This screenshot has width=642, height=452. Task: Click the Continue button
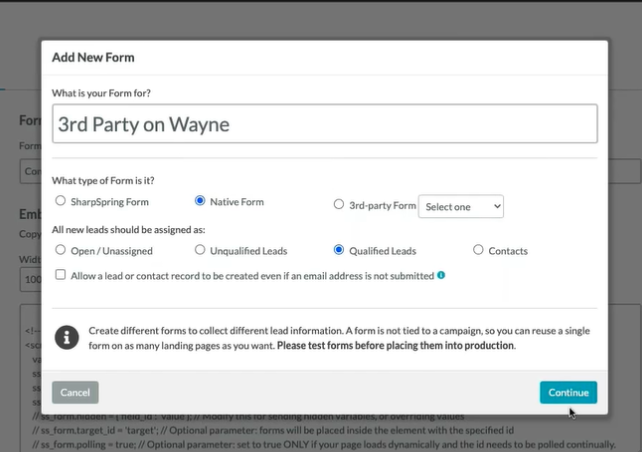[568, 392]
